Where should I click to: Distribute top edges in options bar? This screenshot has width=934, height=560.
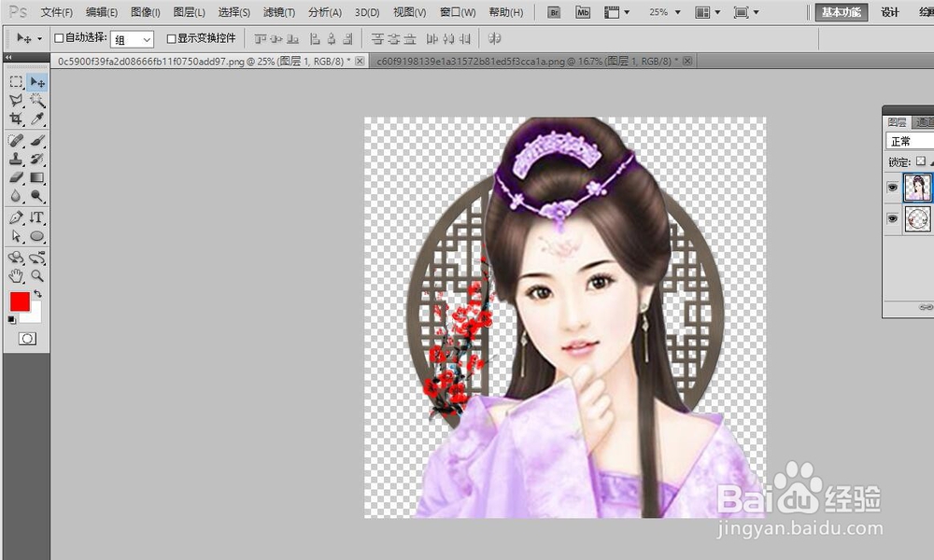pyautogui.click(x=377, y=38)
